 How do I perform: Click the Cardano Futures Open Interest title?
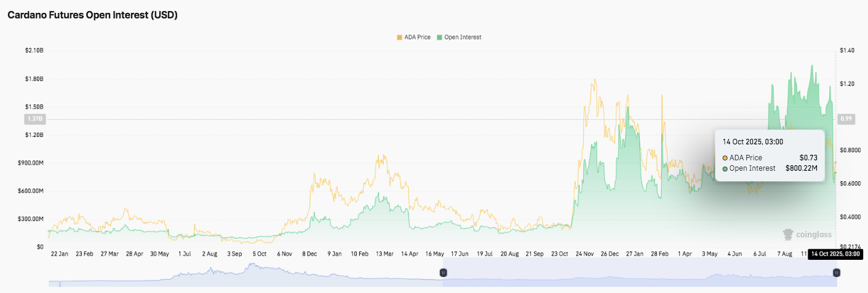click(x=92, y=15)
